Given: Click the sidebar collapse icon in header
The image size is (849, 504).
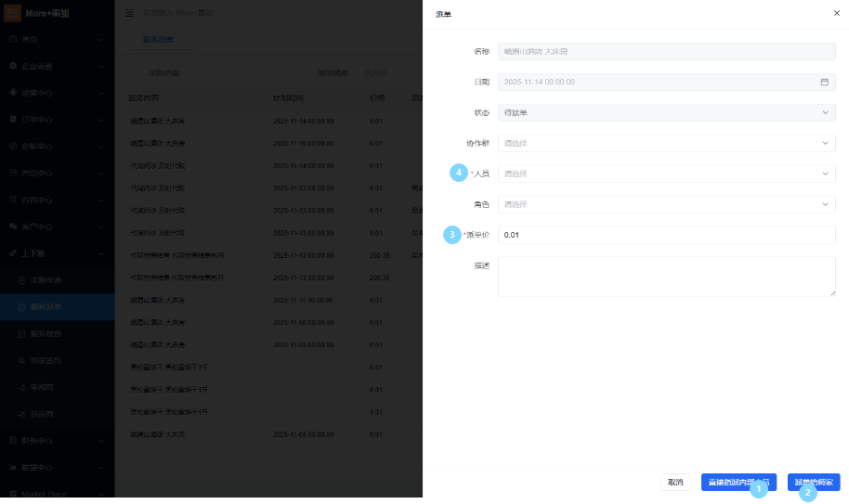Looking at the screenshot, I should pos(129,13).
